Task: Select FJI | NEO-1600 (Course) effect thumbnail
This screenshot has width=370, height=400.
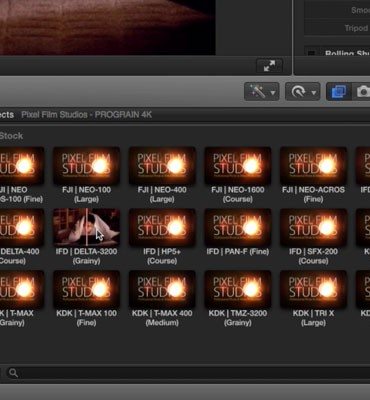Action: [238, 166]
